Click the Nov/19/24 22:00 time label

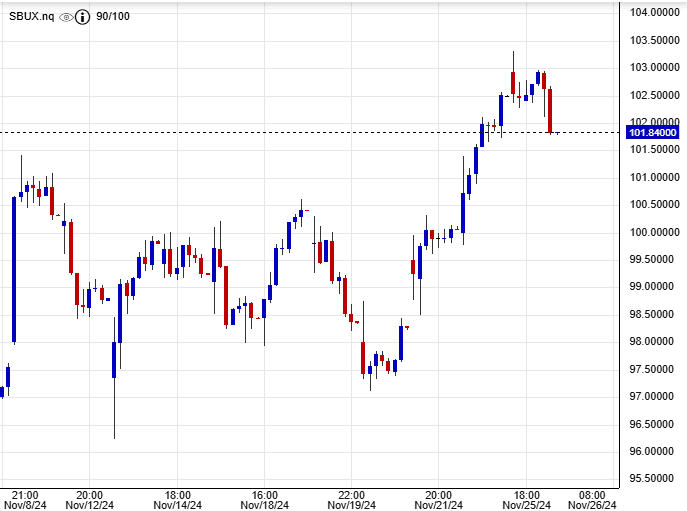coord(352,500)
